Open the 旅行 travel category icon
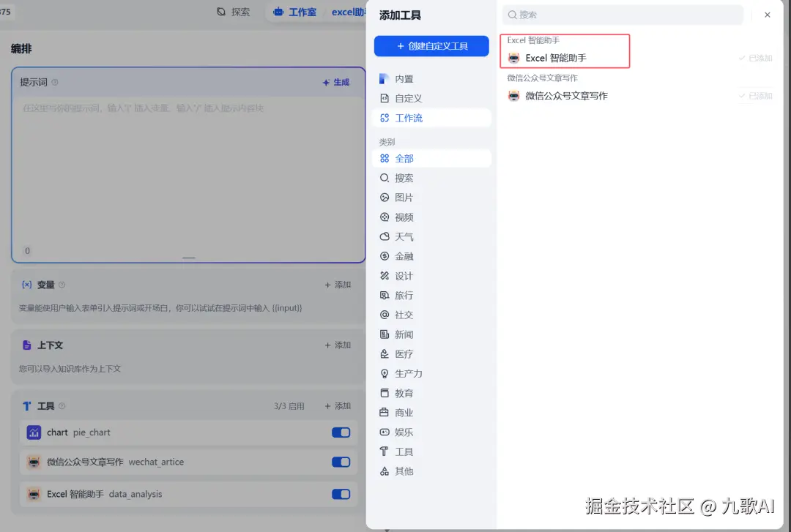The height and width of the screenshot is (532, 791). (385, 296)
